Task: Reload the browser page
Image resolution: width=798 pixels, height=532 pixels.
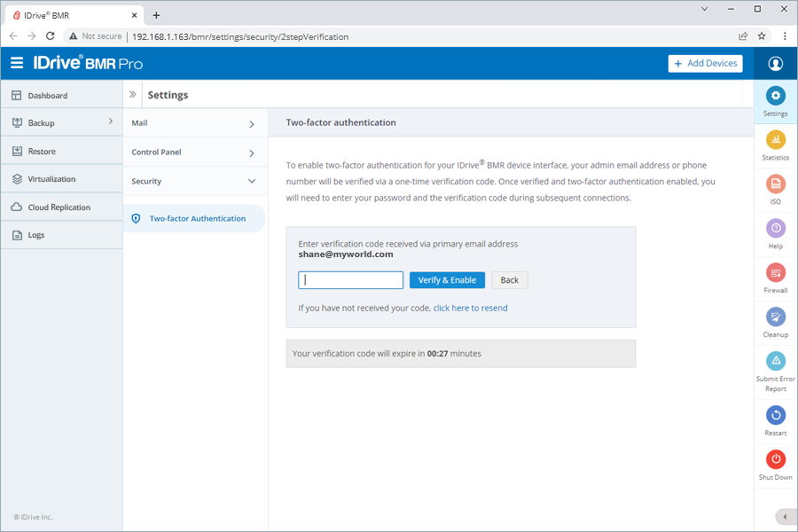Action: coord(50,36)
